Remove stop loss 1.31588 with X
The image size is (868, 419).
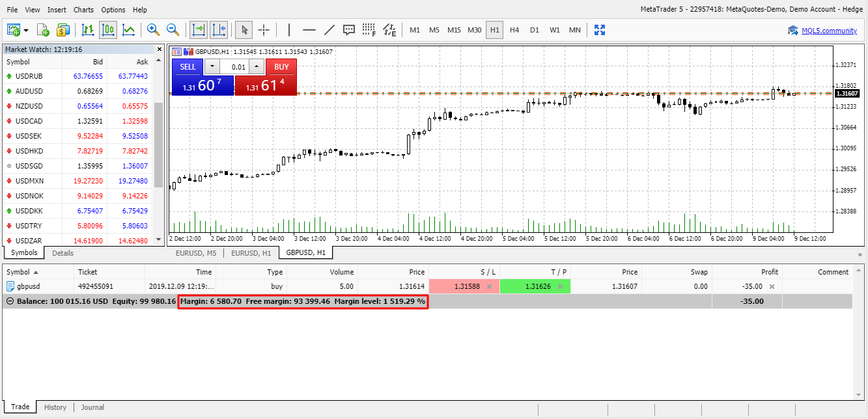pos(488,286)
